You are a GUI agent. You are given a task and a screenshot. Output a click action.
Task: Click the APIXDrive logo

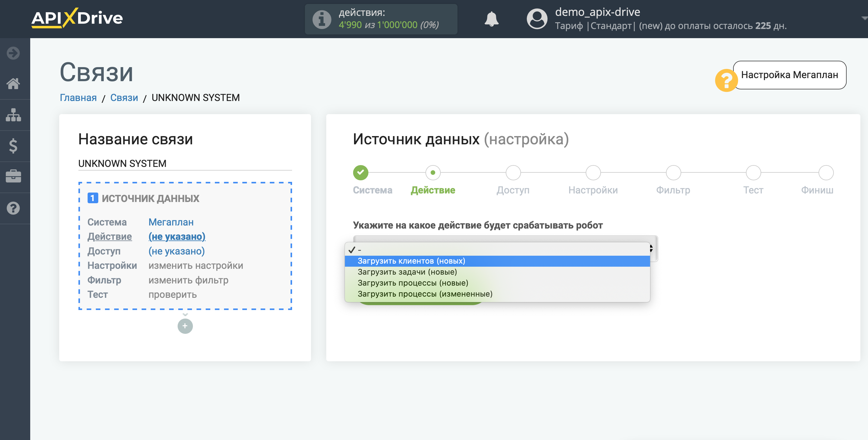click(x=77, y=18)
